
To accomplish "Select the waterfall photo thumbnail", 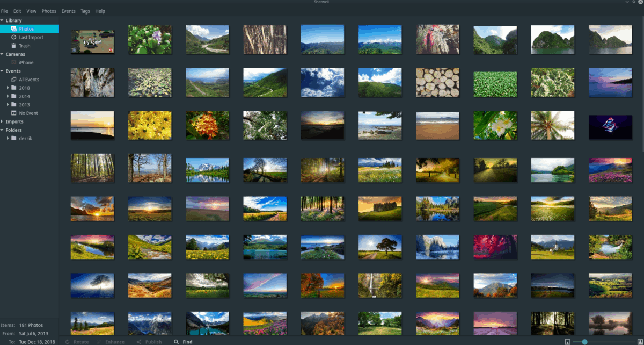I will point(380,285).
